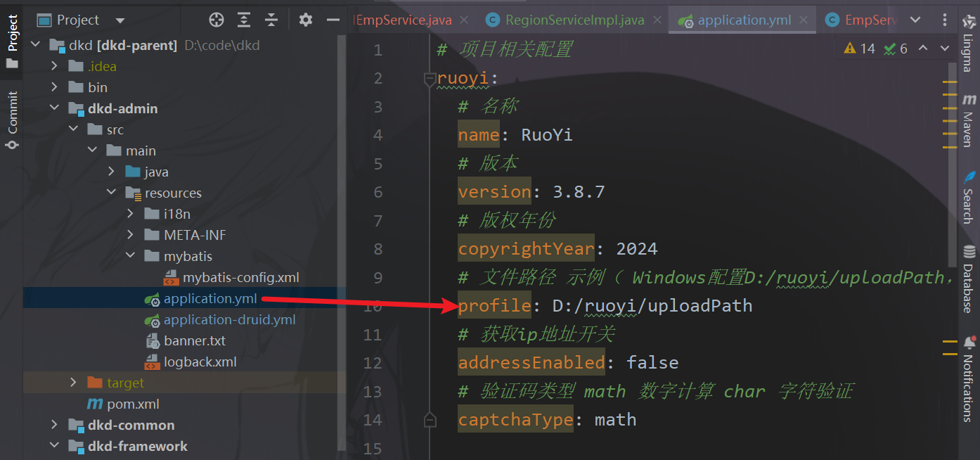Click the dkd-admin module folder icon
The width and height of the screenshot is (980, 460).
point(76,109)
